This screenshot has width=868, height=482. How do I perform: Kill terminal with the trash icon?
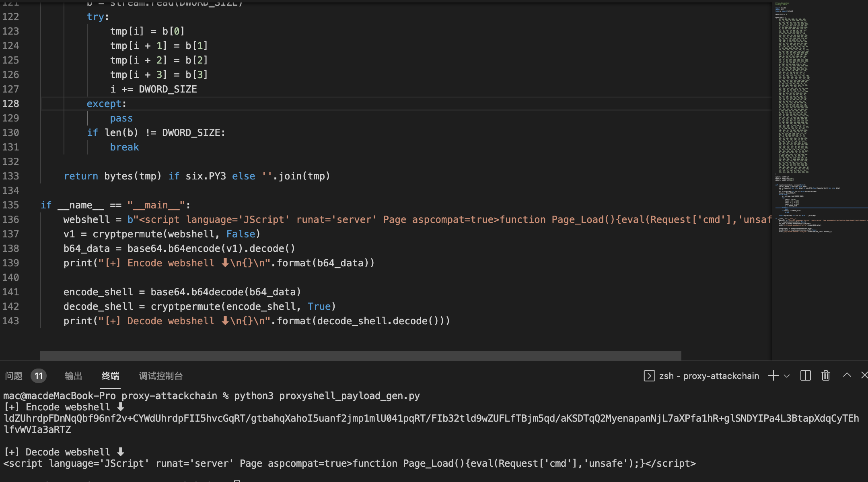pyautogui.click(x=825, y=376)
